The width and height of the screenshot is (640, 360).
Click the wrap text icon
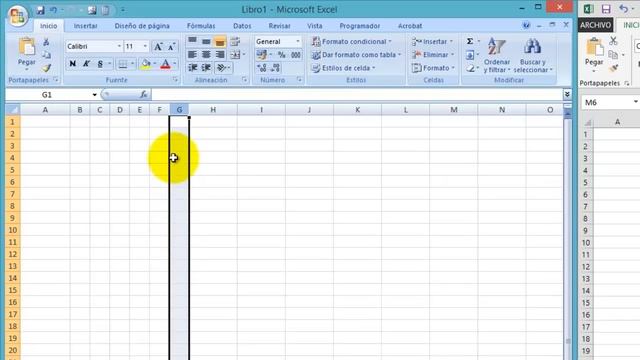tap(235, 41)
